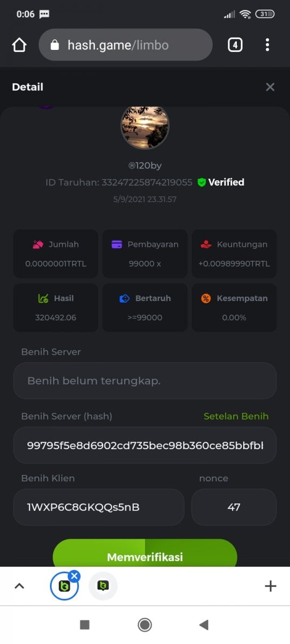Select the Benih Server hash field
The image size is (290, 644).
pos(145,445)
